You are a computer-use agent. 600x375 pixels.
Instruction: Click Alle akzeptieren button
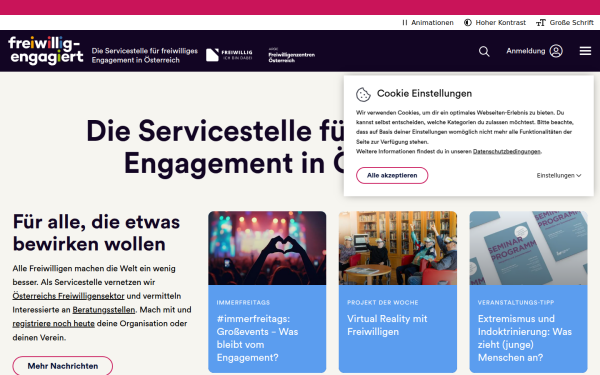click(392, 175)
